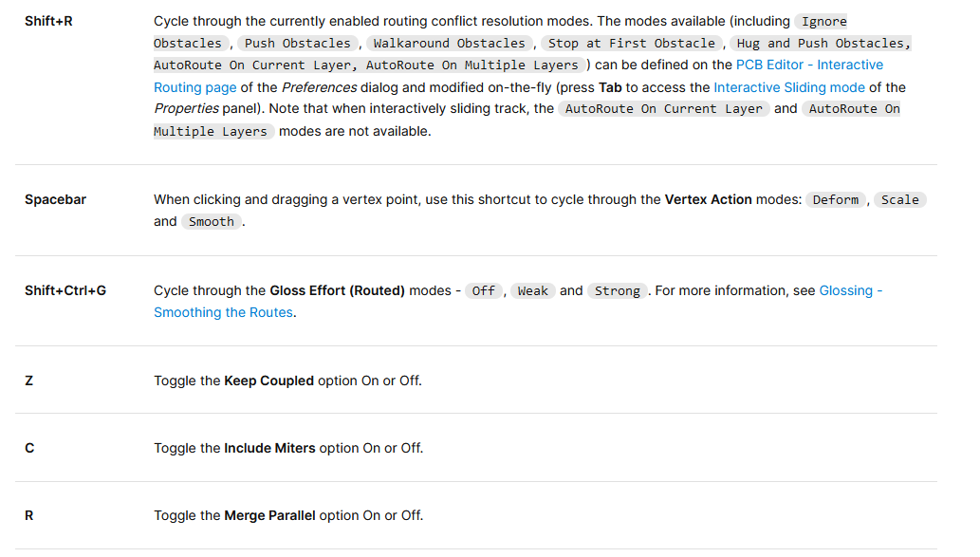
Task: Click the Shift+R shortcut label
Action: click(x=48, y=21)
